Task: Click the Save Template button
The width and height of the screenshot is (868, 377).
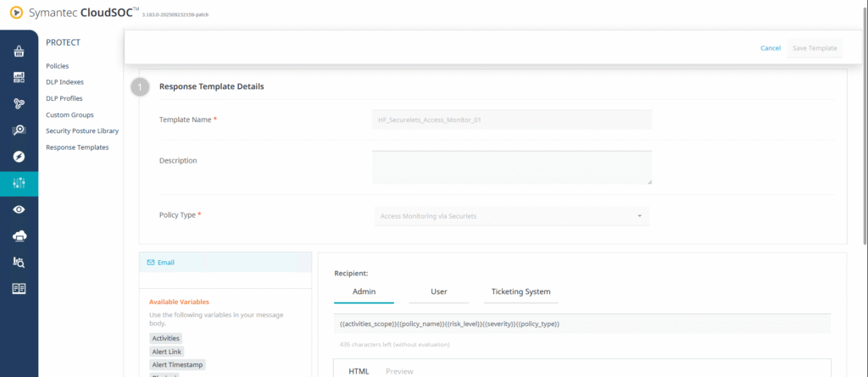Action: pos(814,48)
